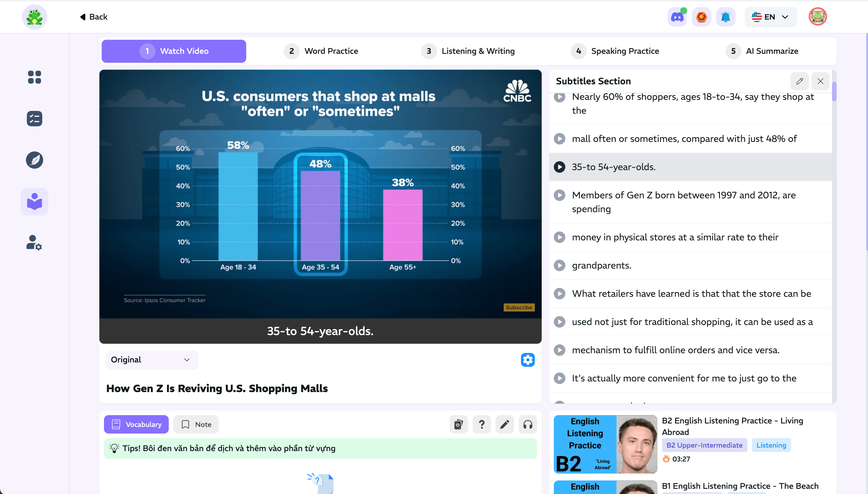Click the video title 'How Gen Z Is Reviving'
This screenshot has height=494, width=868.
click(x=217, y=388)
